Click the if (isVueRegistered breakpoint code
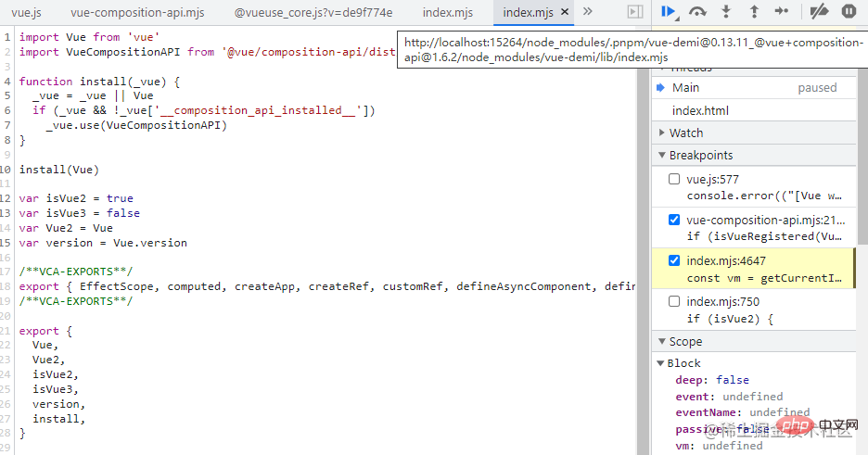 click(x=764, y=236)
